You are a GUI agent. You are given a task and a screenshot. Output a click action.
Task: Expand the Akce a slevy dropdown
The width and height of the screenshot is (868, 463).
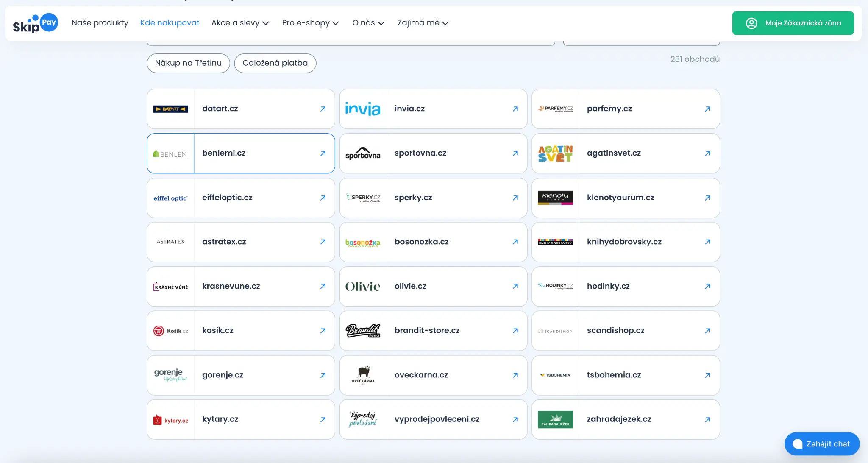[x=240, y=23]
